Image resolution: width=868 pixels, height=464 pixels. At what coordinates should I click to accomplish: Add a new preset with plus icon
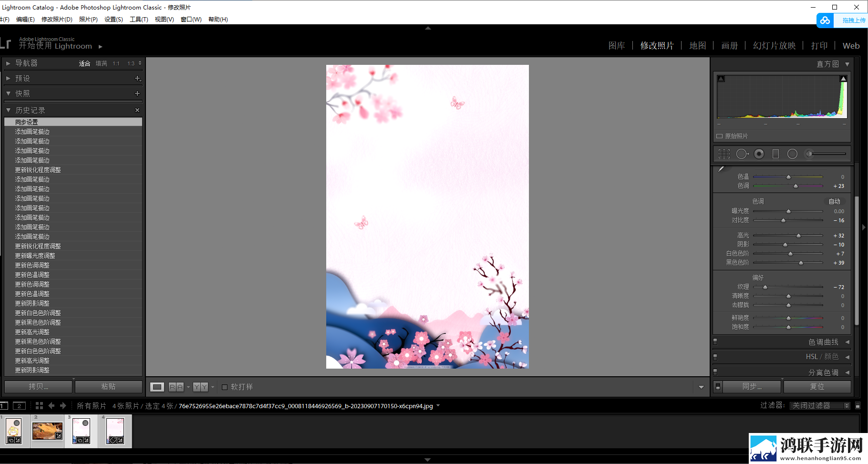(137, 78)
